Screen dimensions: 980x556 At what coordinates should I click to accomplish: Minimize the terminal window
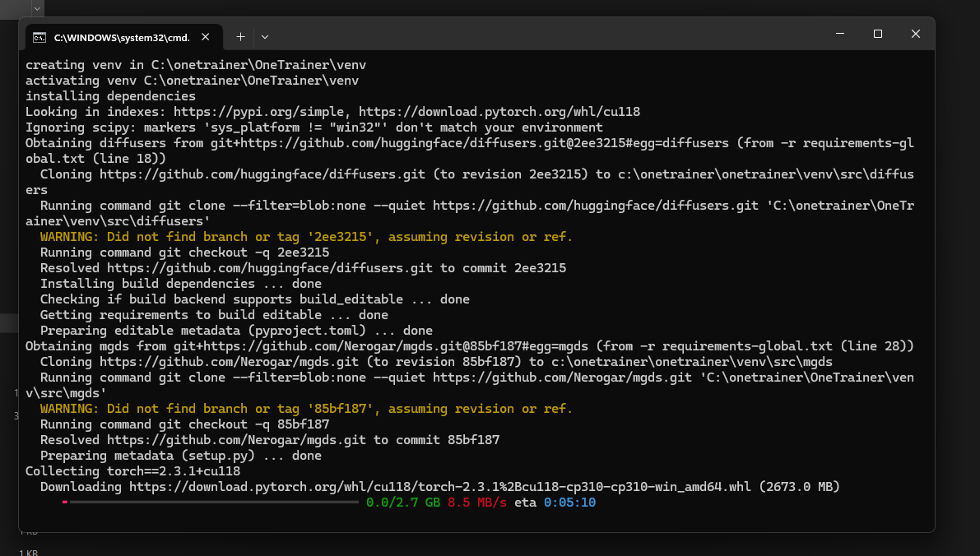click(840, 34)
